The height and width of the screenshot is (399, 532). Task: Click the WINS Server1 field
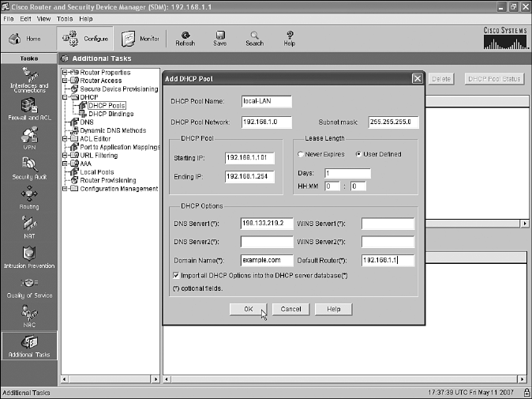click(388, 224)
